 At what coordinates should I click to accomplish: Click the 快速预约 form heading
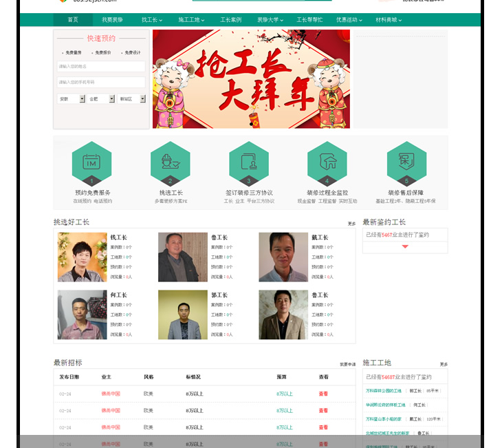click(x=101, y=39)
